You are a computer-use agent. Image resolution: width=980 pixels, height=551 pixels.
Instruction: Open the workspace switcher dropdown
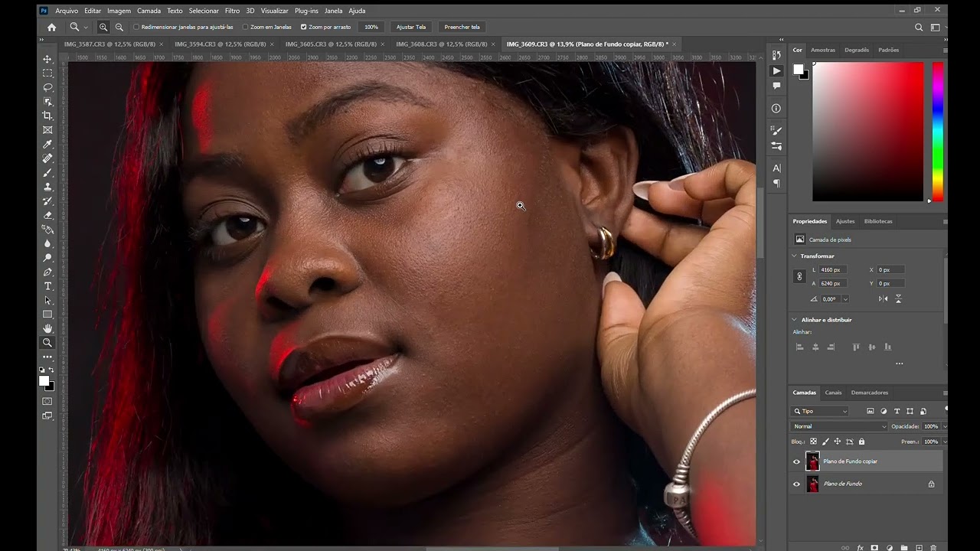pos(937,27)
